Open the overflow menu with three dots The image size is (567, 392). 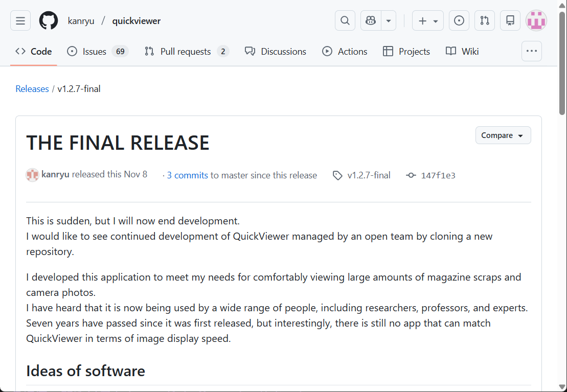point(531,51)
